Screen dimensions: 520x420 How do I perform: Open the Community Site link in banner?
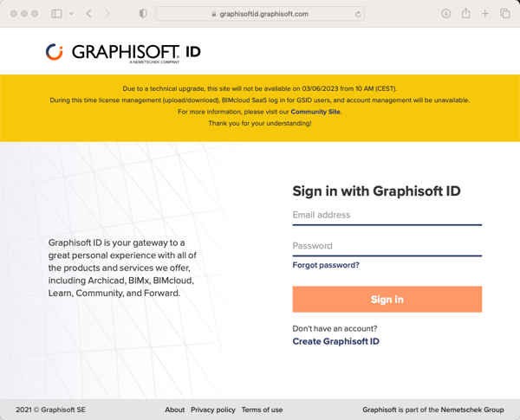(315, 112)
